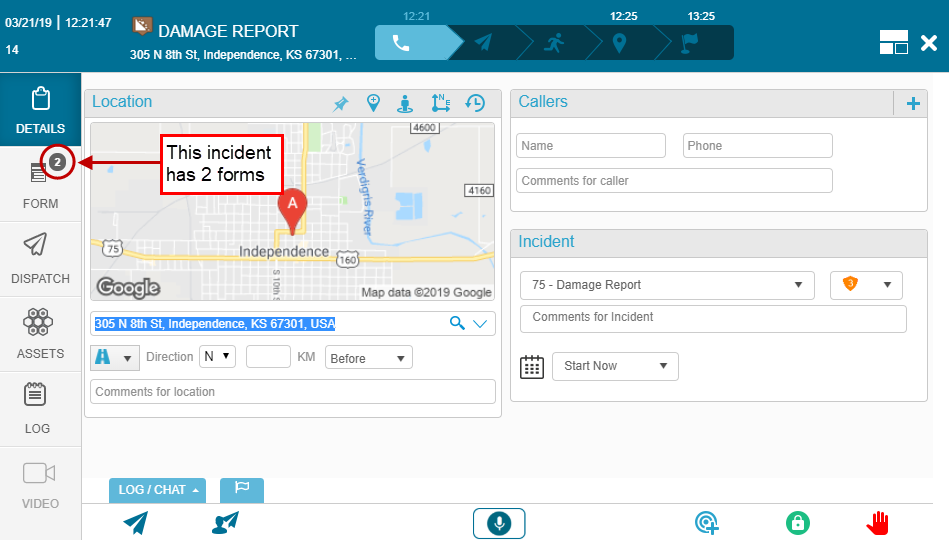Open the DETAILS sidebar tab

point(41,110)
